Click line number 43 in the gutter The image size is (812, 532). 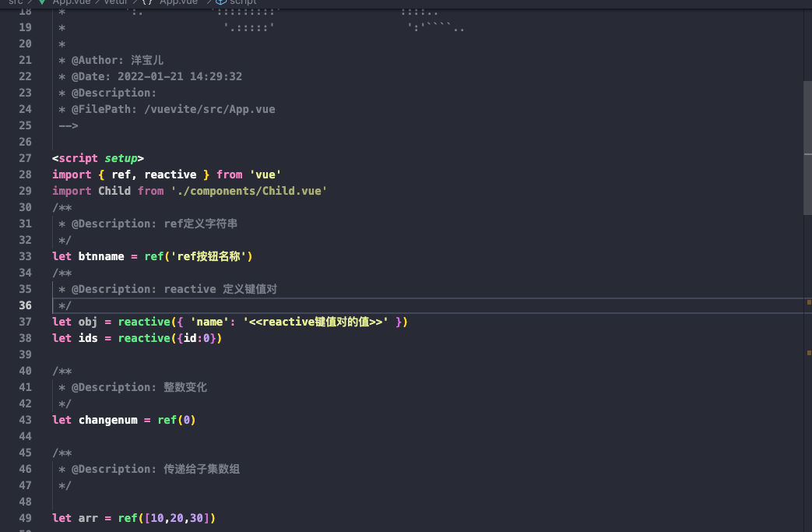pos(25,420)
